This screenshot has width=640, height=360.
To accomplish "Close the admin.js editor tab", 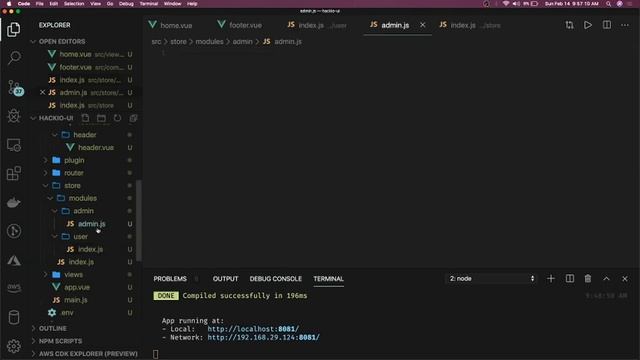I will click(422, 25).
